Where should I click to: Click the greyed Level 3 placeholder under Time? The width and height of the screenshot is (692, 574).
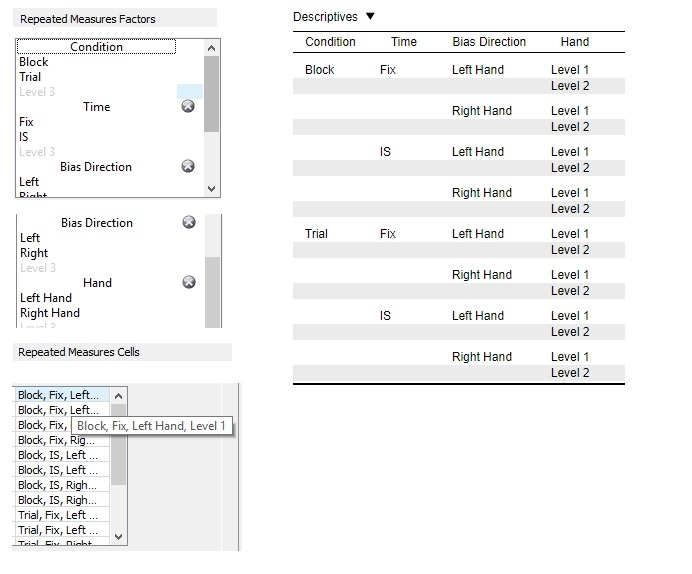[x=37, y=152]
